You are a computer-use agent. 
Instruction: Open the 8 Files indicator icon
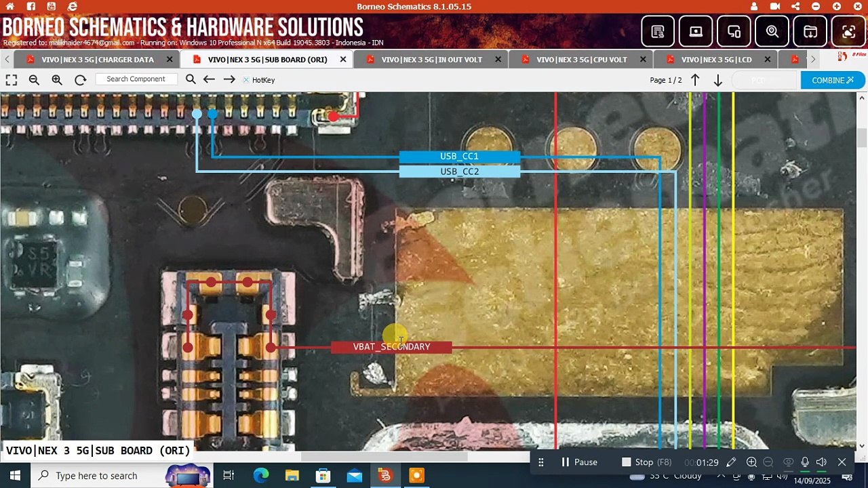coord(852,56)
